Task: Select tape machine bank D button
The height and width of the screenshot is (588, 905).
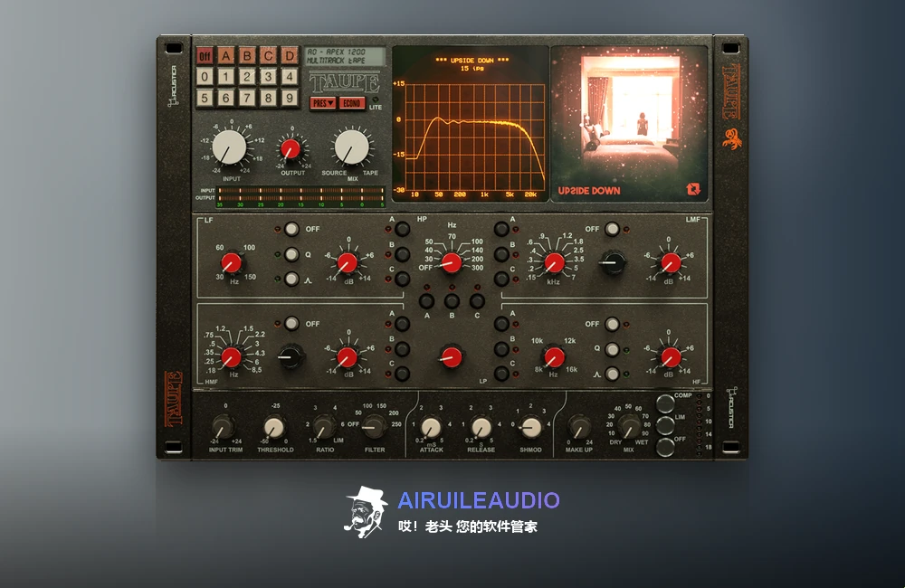Action: (x=290, y=56)
